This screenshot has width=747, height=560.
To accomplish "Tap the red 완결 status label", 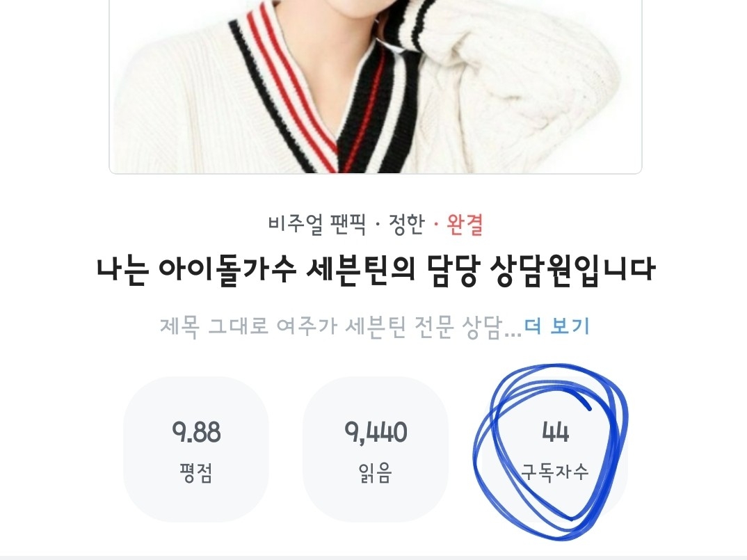I will pos(465,224).
